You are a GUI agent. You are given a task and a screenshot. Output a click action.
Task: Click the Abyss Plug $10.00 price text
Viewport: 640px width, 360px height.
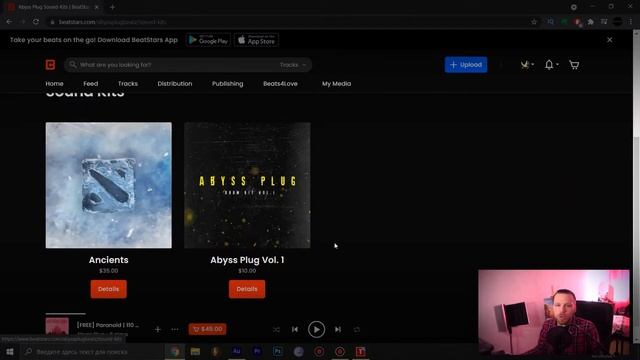point(247,271)
